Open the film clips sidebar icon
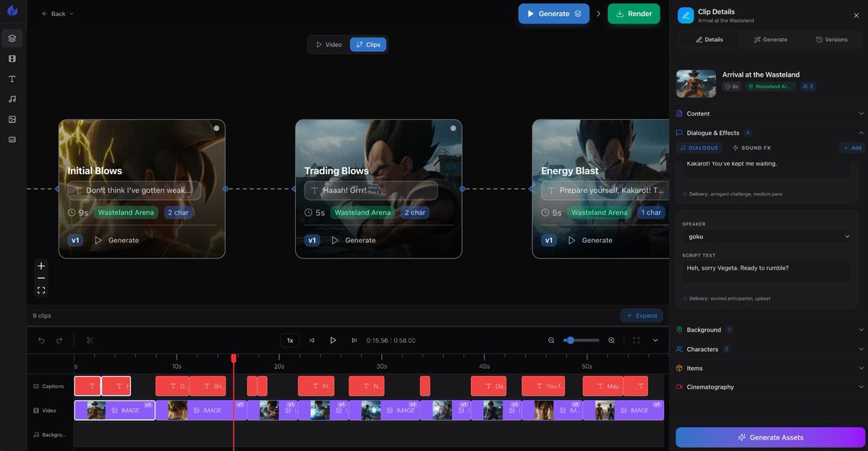868x451 pixels. coord(12,59)
